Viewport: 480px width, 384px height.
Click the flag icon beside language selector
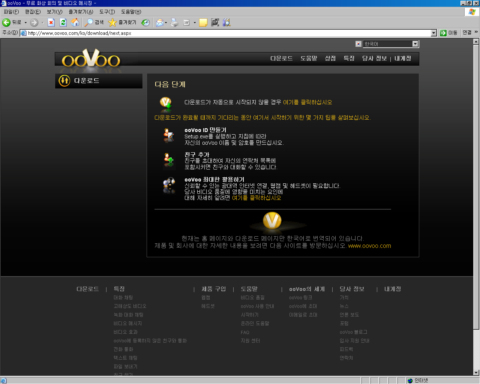[x=358, y=44]
